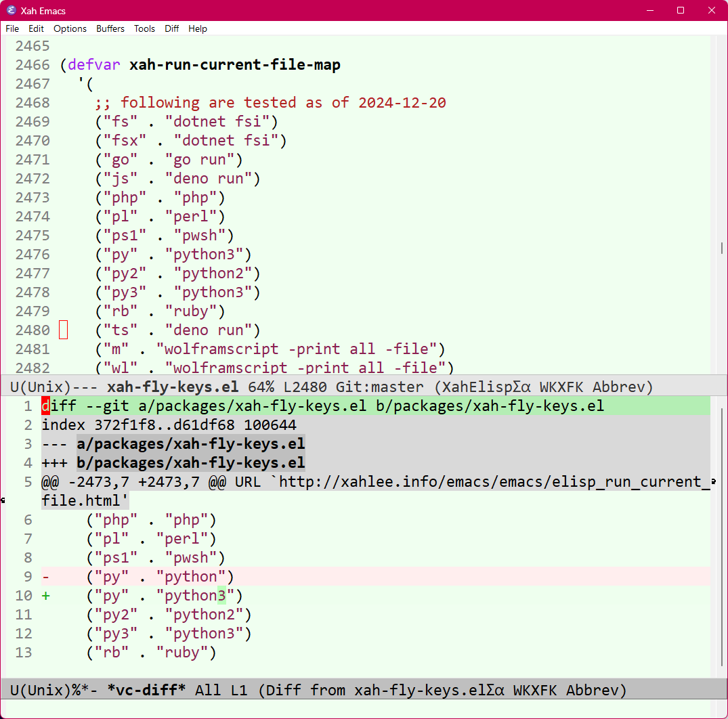The width and height of the screenshot is (728, 719).
Task: Click the red minus marker on diff line 9
Action: (45, 577)
